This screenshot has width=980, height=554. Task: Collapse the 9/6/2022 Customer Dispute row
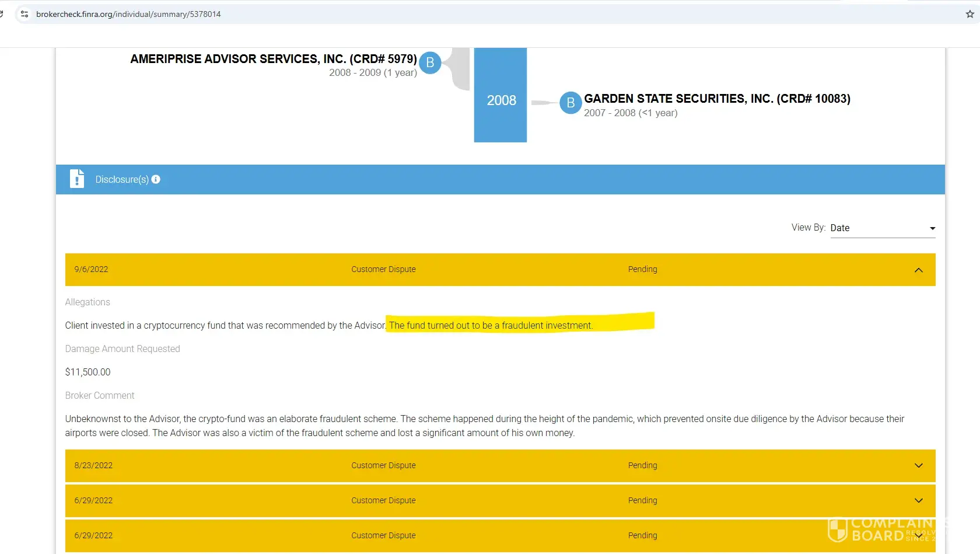(501, 270)
